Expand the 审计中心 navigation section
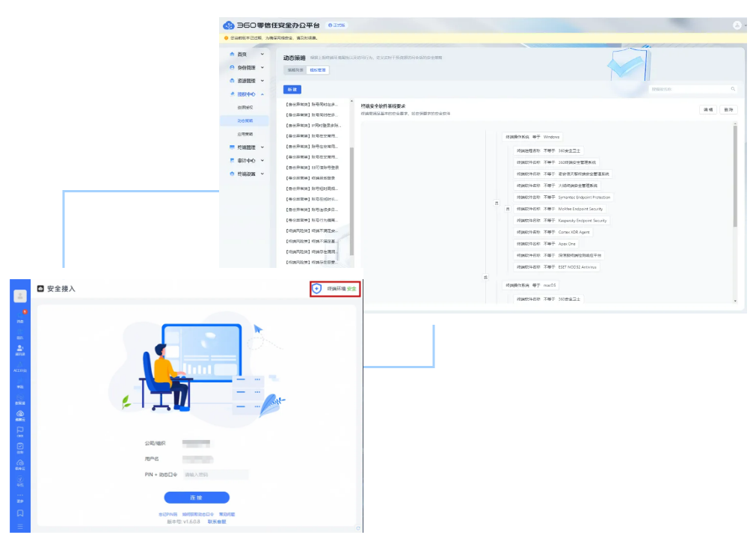This screenshot has width=756, height=550. tap(247, 160)
